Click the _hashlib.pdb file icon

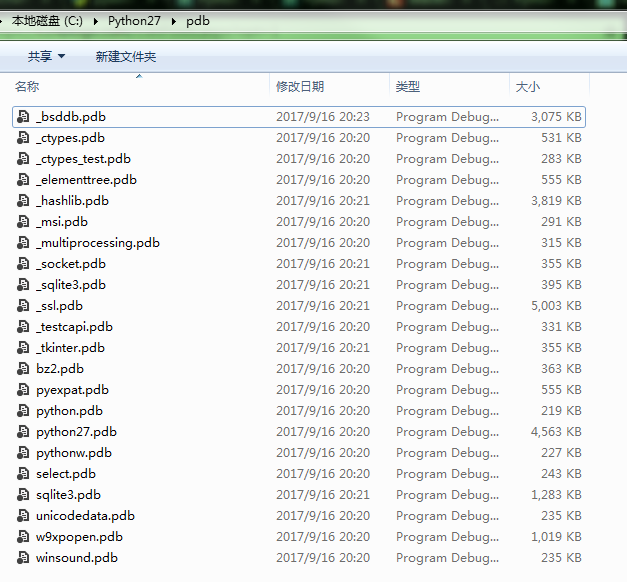tap(23, 201)
